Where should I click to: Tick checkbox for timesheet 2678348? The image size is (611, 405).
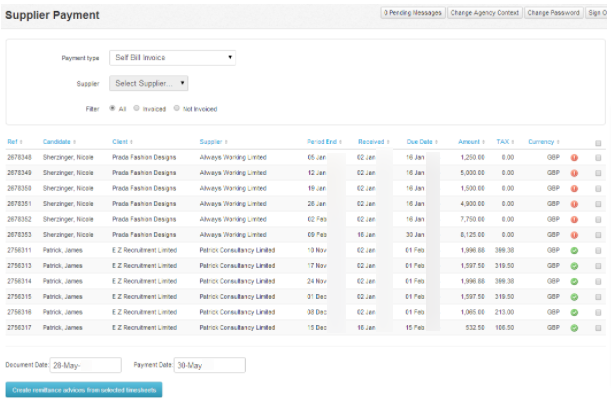(598, 158)
